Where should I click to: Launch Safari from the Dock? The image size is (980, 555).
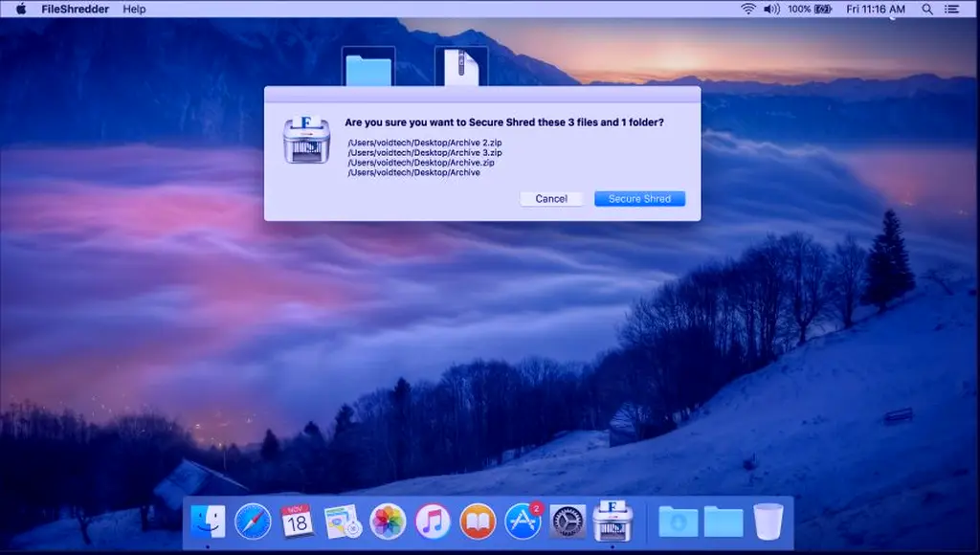click(253, 522)
